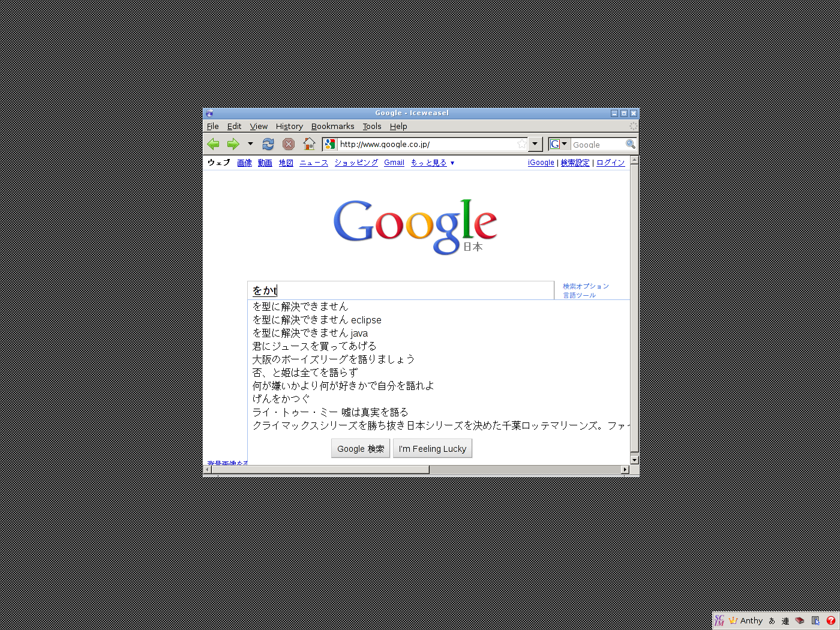Open the 言語ツール link
Viewport: 840px width, 630px height.
click(579, 295)
